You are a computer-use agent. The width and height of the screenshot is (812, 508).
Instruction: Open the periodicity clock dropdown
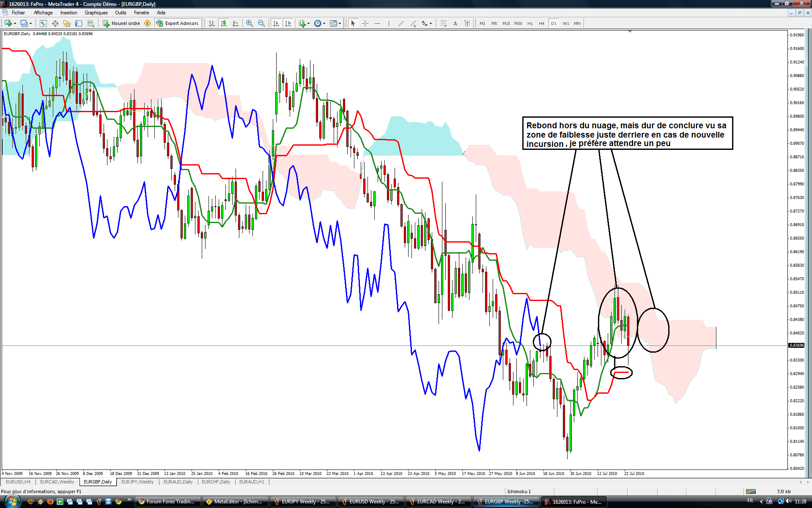(x=320, y=23)
